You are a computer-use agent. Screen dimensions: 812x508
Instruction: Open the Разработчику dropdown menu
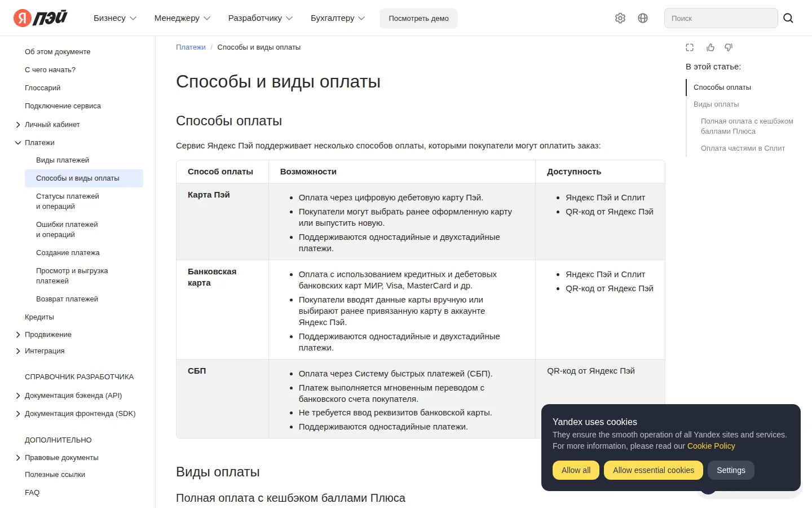point(261,18)
